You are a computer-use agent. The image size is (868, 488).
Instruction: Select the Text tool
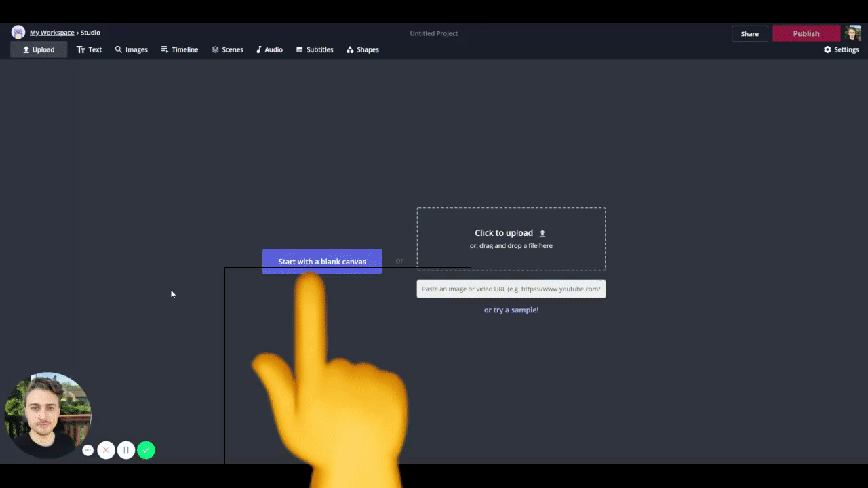tap(89, 49)
